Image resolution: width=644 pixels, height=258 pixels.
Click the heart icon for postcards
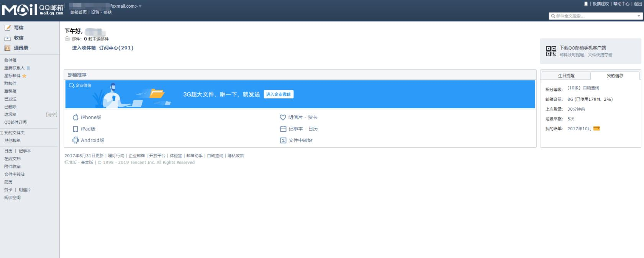click(283, 118)
